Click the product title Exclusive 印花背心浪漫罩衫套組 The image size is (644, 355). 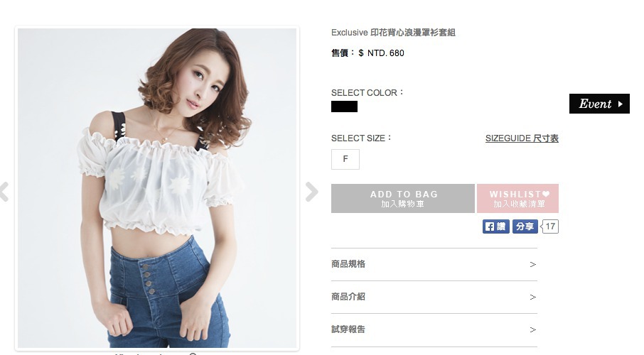[393, 33]
